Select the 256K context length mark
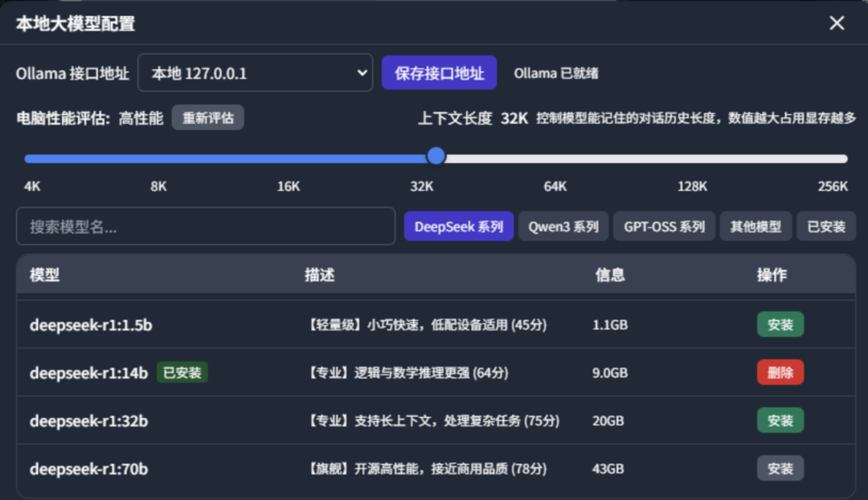The height and width of the screenshot is (500, 868). [833, 186]
